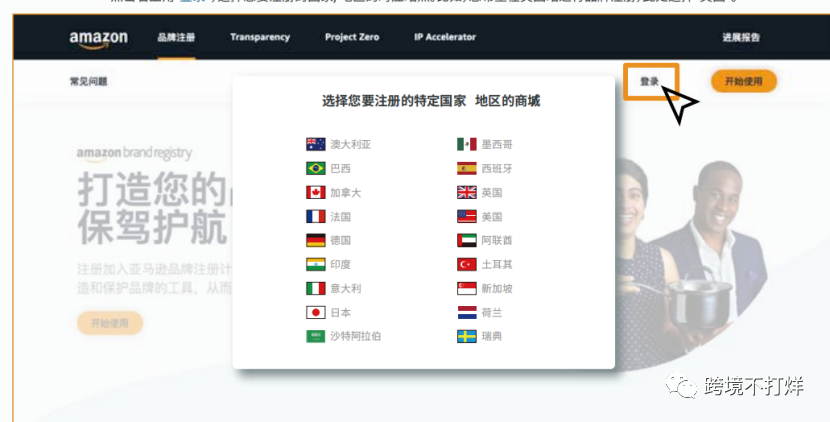Choose 日本 from the country list

point(340,312)
